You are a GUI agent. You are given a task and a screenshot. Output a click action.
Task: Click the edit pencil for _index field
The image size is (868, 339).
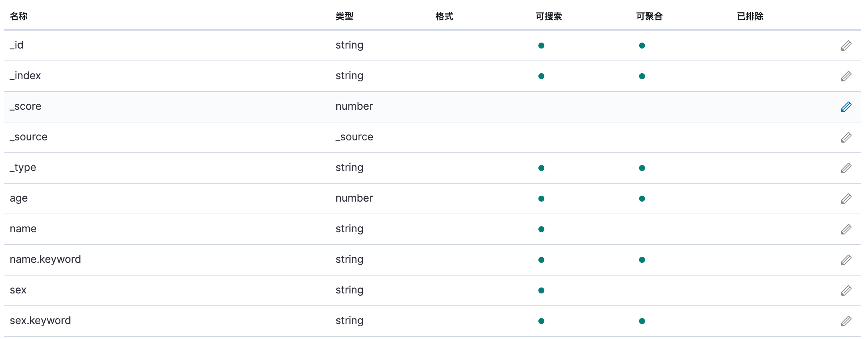click(x=846, y=76)
